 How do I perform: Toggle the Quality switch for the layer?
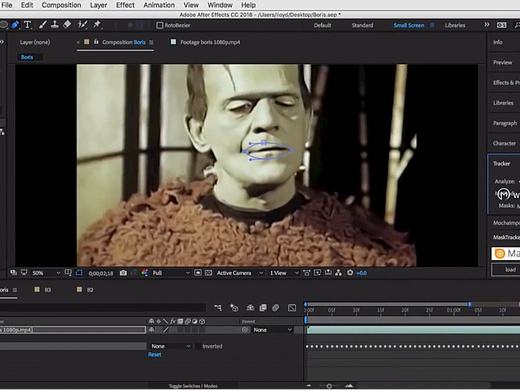pos(166,330)
